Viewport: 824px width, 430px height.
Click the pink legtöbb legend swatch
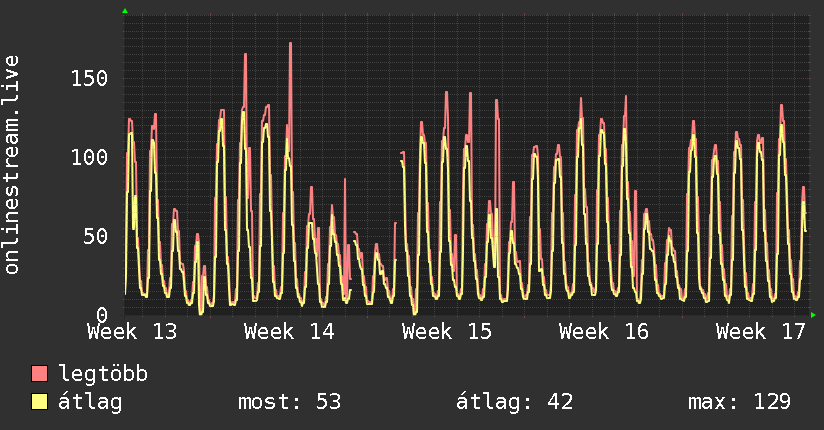[39, 373]
